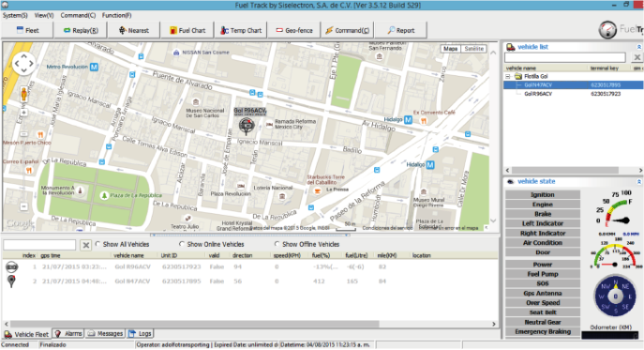Select Show All Vehicles radio button

(98, 244)
